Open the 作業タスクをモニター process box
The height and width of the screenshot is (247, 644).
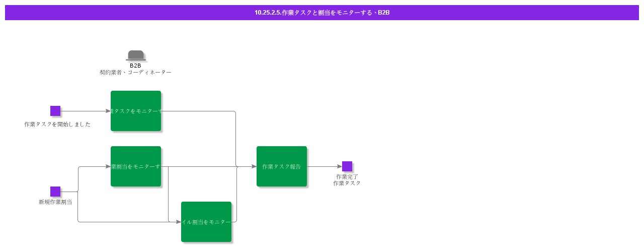(x=136, y=111)
